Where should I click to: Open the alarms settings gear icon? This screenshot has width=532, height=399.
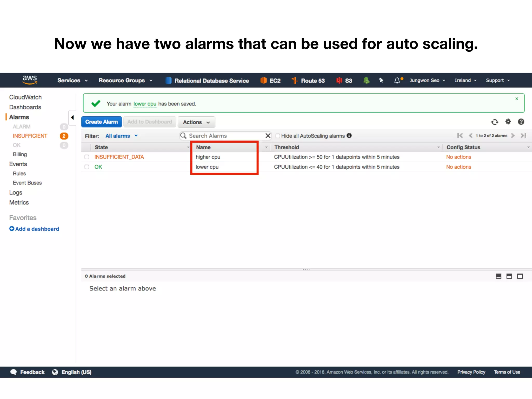point(508,122)
